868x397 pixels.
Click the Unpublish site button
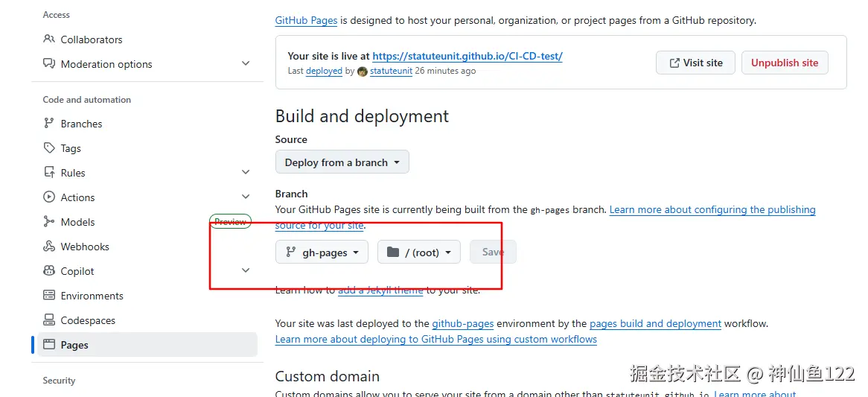784,63
